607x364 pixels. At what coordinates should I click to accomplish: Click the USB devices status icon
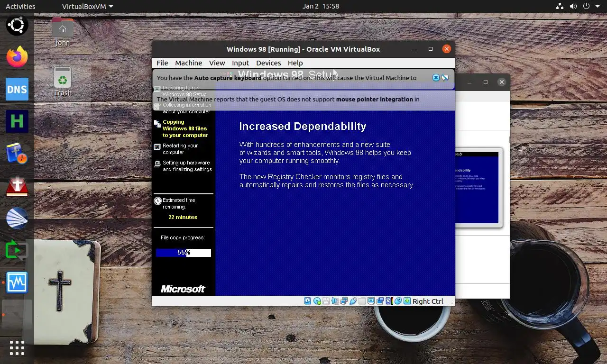click(353, 301)
